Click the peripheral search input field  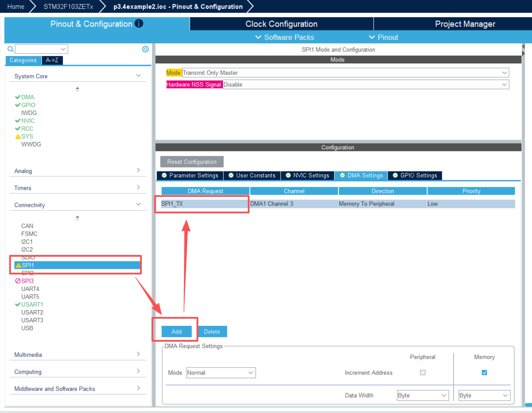(x=41, y=49)
